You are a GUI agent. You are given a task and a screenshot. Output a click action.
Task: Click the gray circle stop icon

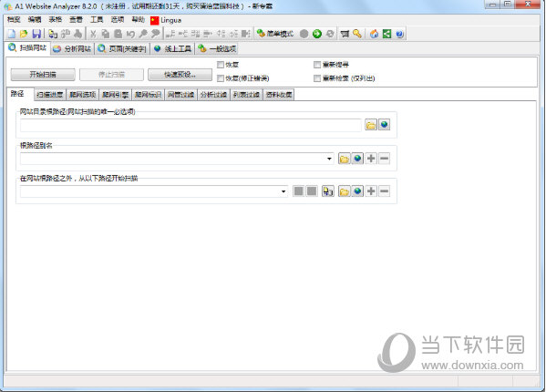tap(304, 34)
